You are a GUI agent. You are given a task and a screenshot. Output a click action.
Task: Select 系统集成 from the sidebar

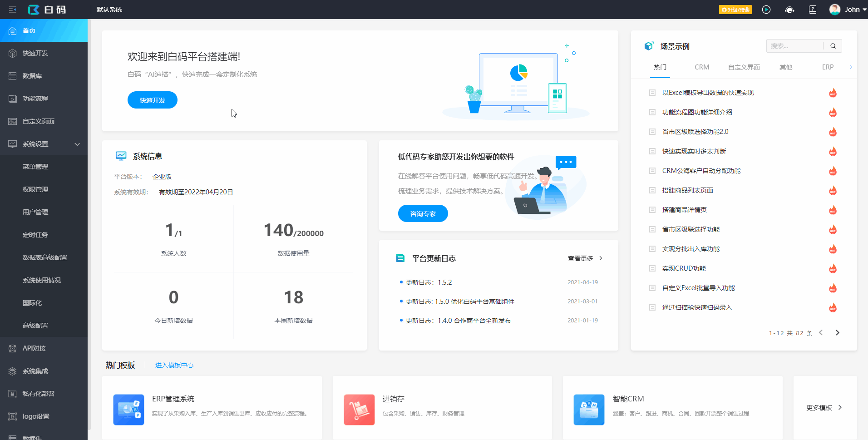coord(35,371)
